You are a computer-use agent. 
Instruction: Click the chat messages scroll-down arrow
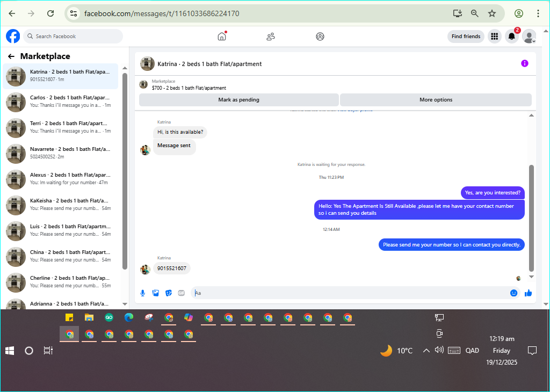(531, 277)
